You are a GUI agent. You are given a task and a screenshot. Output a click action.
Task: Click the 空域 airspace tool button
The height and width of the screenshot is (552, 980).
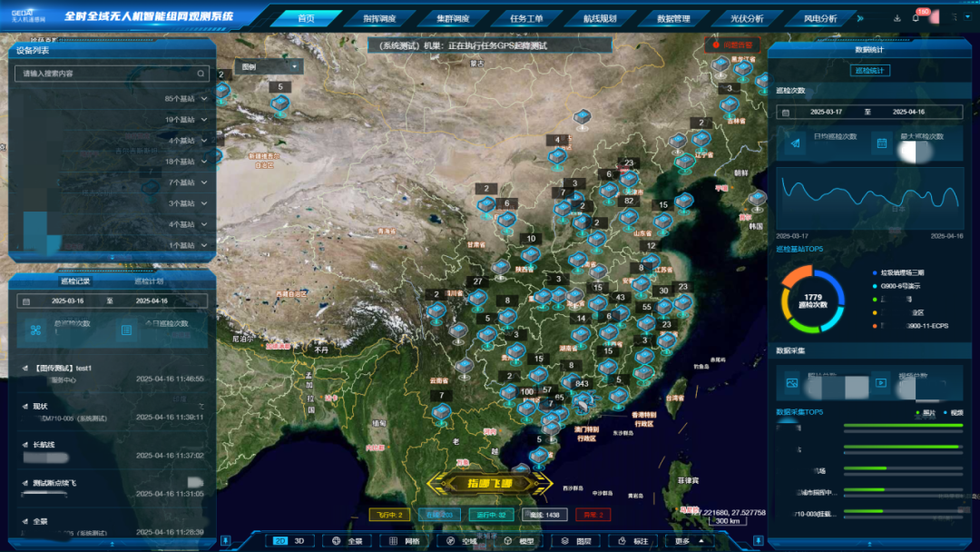click(x=461, y=541)
